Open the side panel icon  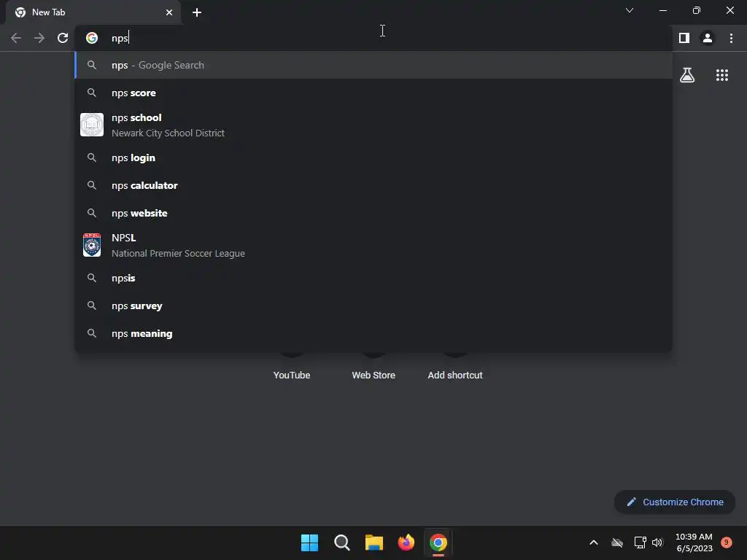pos(684,38)
